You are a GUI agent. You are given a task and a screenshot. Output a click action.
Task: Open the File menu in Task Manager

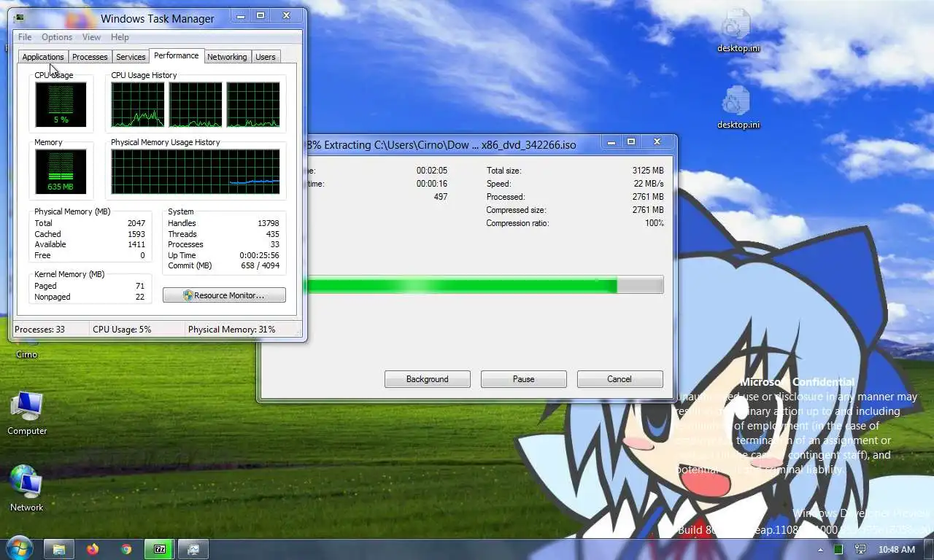25,37
